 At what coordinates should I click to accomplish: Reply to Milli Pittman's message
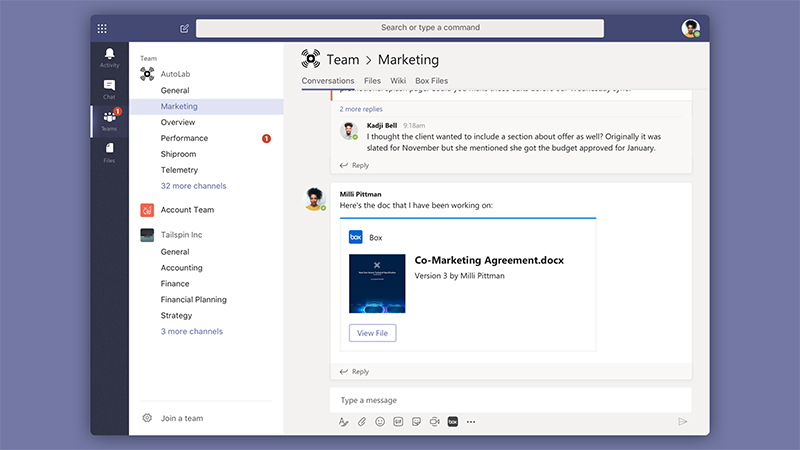(355, 371)
